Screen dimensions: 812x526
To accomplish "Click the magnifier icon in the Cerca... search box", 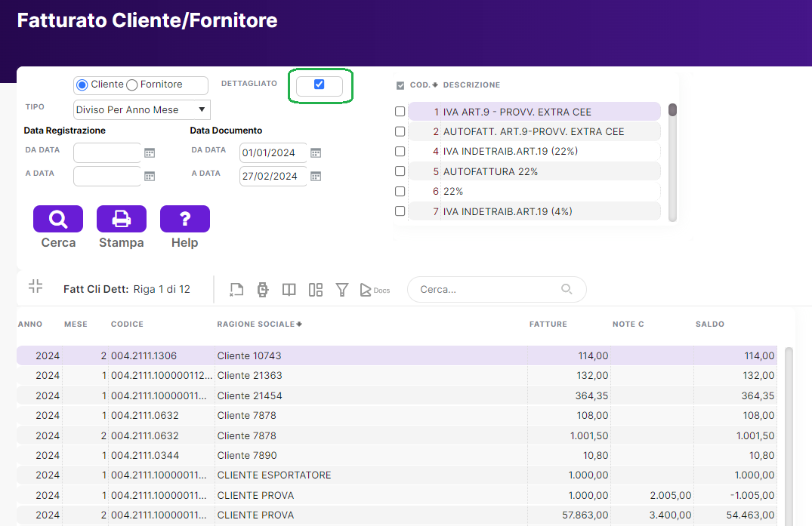I will pos(567,289).
